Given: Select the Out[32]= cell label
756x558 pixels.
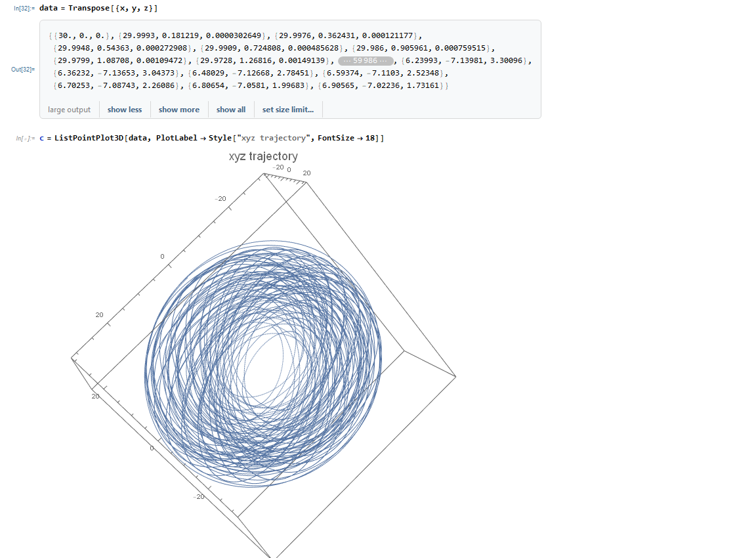Looking at the screenshot, I should [24, 69].
